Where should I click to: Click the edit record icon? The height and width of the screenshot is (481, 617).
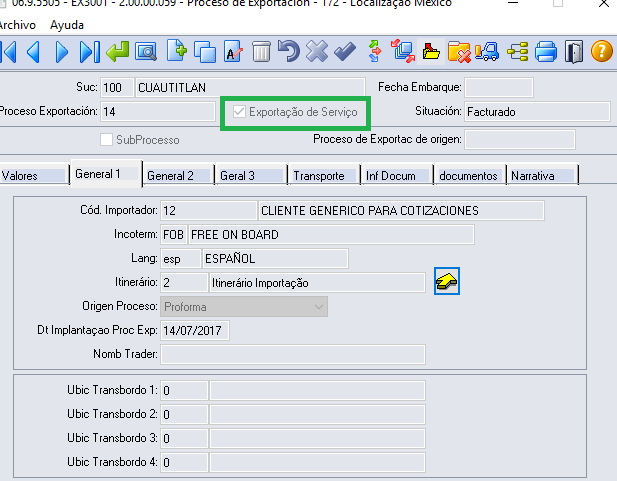click(x=233, y=52)
